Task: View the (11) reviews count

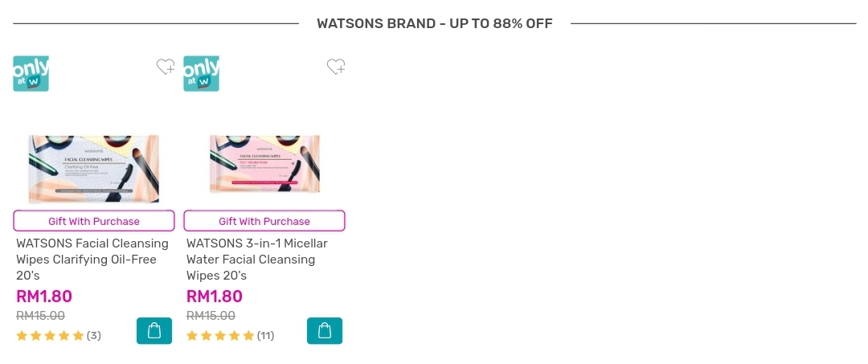Action: tap(266, 336)
